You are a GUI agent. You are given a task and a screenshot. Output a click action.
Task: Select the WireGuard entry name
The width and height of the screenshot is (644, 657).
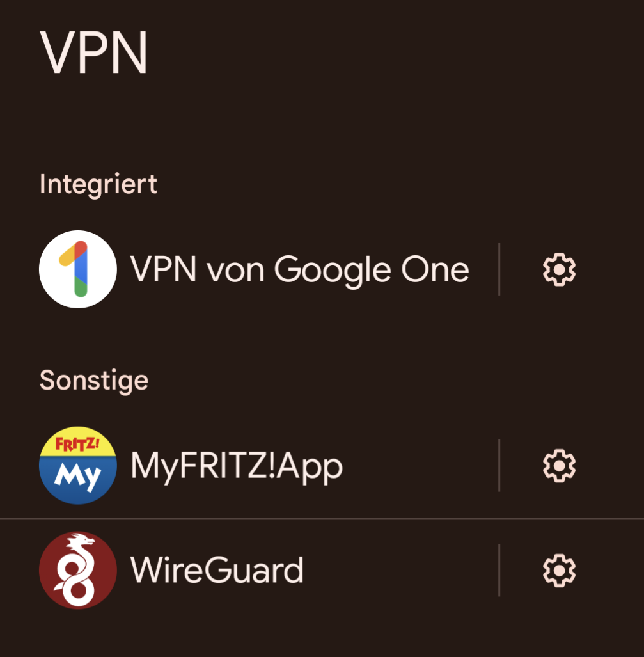pyautogui.click(x=217, y=570)
